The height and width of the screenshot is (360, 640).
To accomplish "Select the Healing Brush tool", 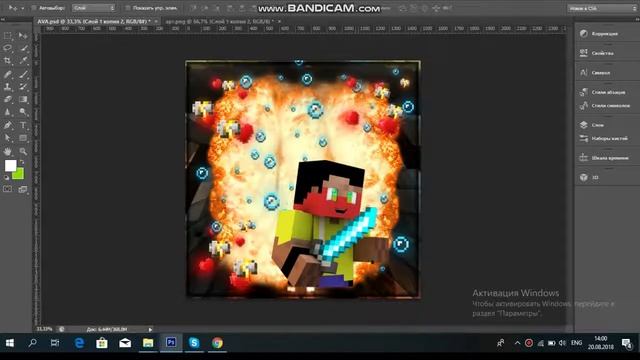I will point(8,74).
